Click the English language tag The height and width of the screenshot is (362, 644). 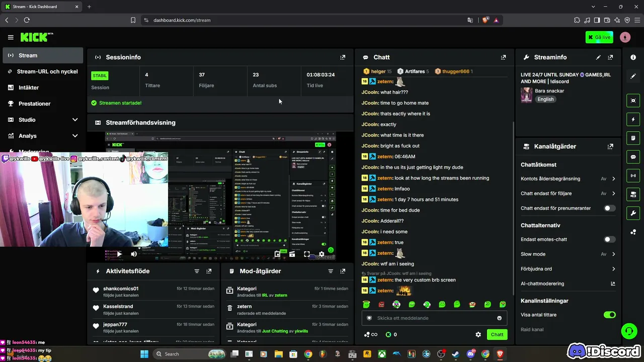[545, 100]
